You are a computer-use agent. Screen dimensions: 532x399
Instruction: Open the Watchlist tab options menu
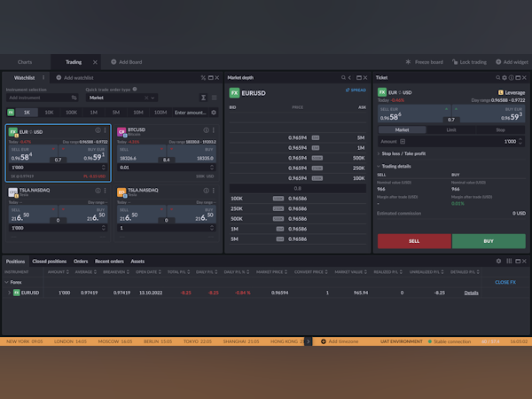[x=43, y=77]
